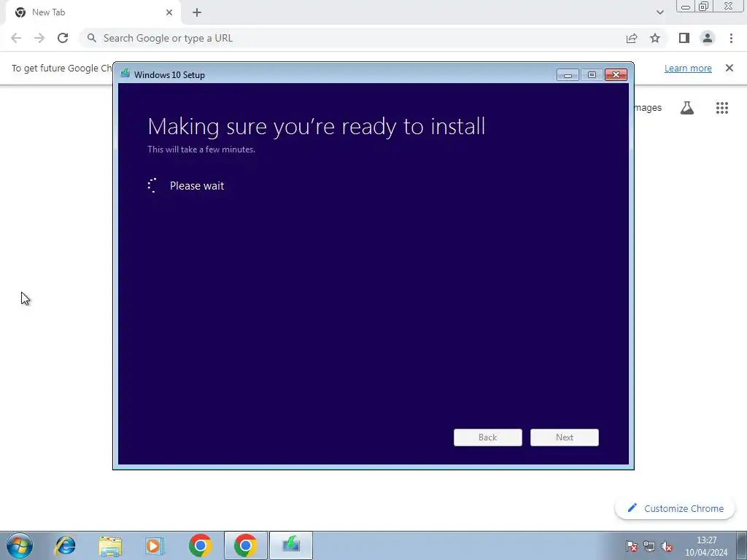Click the Chrome forward navigation arrow
The height and width of the screenshot is (560, 747).
coord(39,38)
